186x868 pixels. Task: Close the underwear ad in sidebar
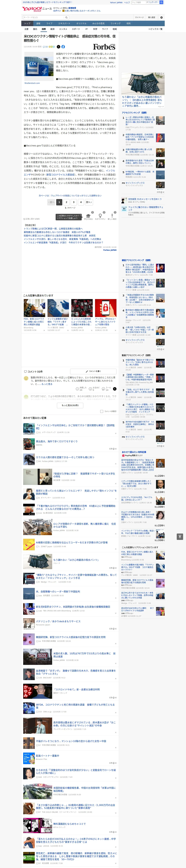[163, 73]
